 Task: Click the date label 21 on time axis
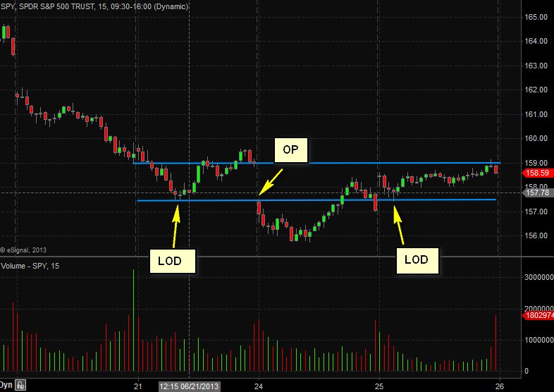tap(137, 386)
